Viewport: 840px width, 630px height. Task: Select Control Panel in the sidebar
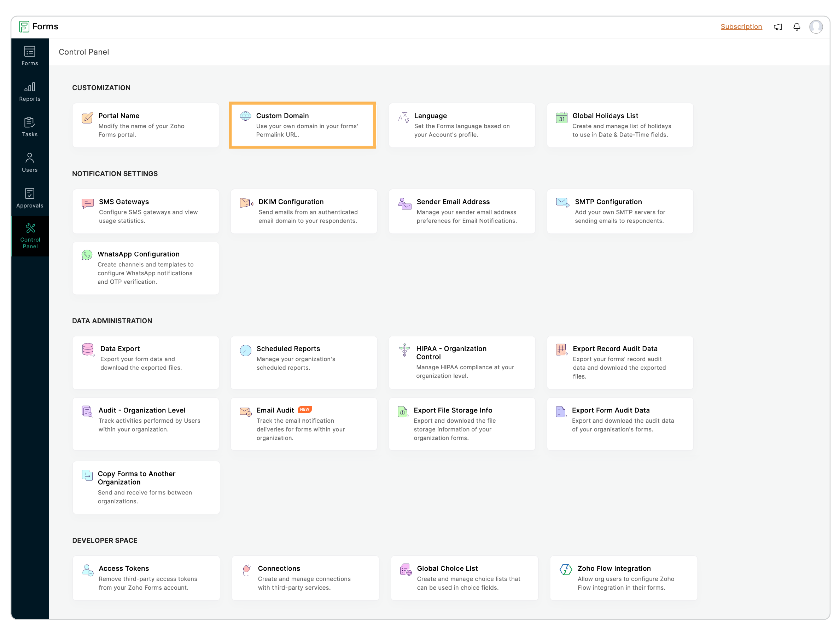pos(30,236)
